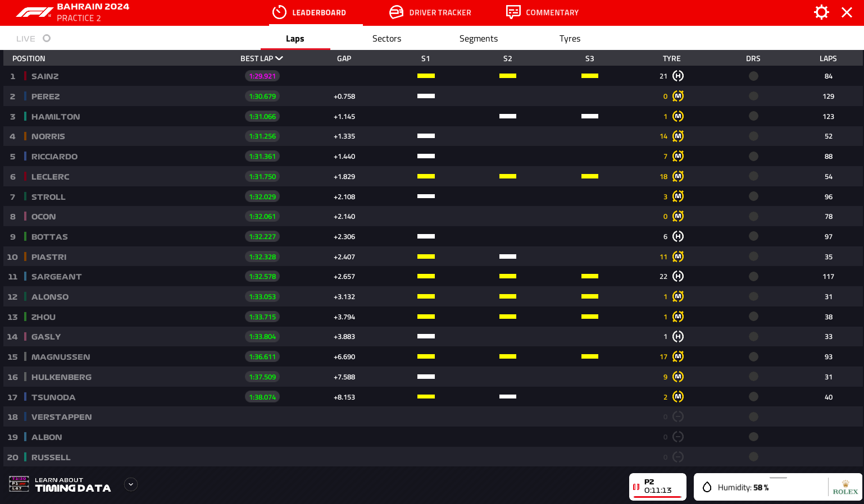Click the TYRE column header
This screenshot has width=864, height=504.
coord(671,58)
